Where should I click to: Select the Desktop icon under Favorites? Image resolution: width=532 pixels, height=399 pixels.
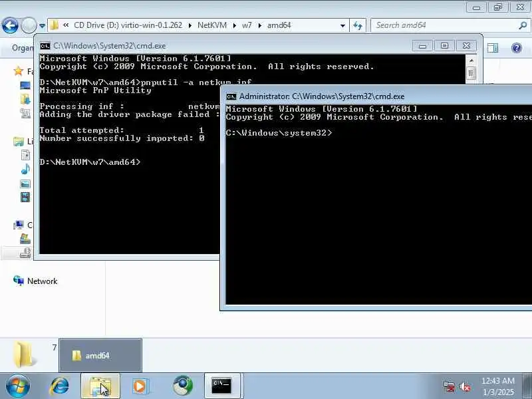25,85
